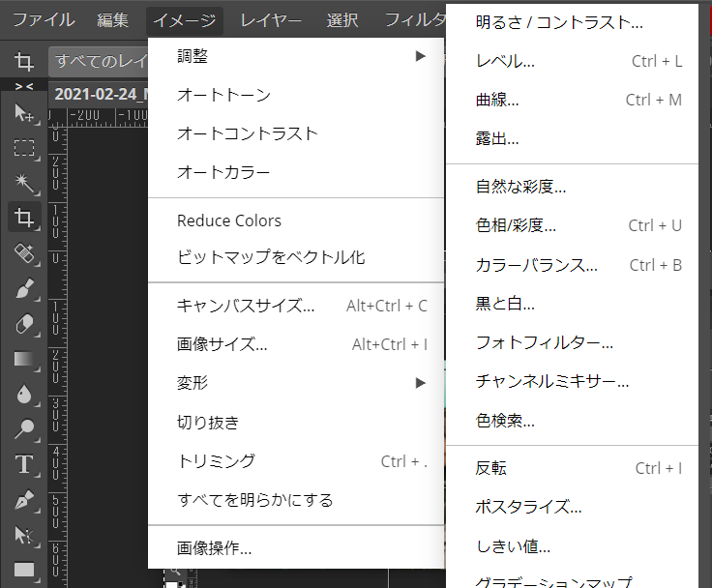712x588 pixels.
Task: Select the Brush tool
Action: pos(23,288)
